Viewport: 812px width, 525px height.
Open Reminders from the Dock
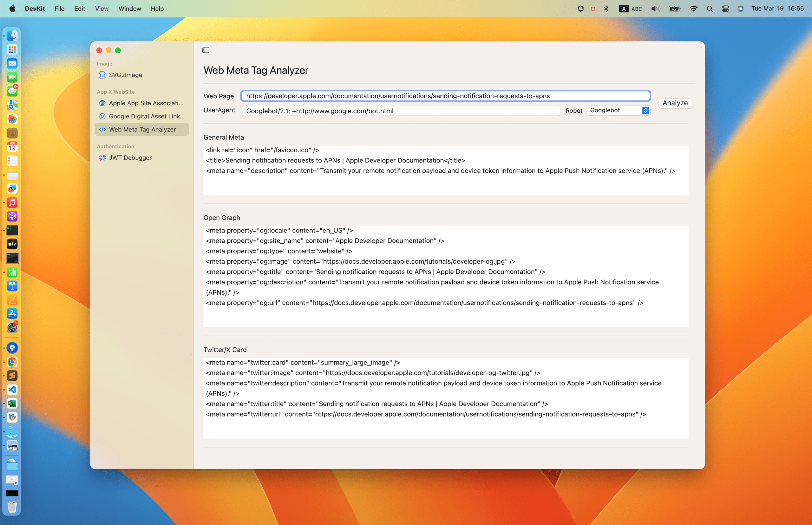coord(12,161)
